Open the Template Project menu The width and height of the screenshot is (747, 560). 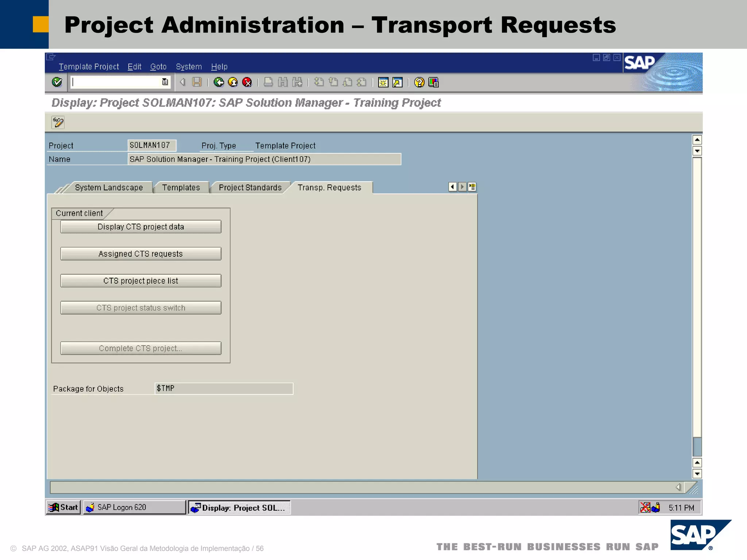[89, 67]
